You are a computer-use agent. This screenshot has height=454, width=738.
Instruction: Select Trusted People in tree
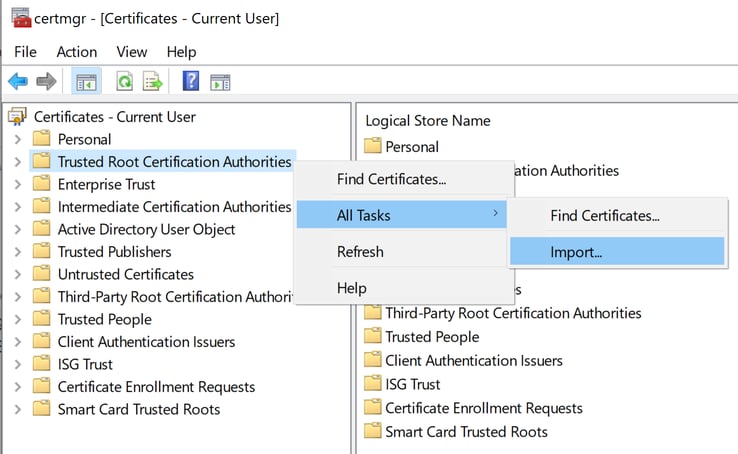104,319
